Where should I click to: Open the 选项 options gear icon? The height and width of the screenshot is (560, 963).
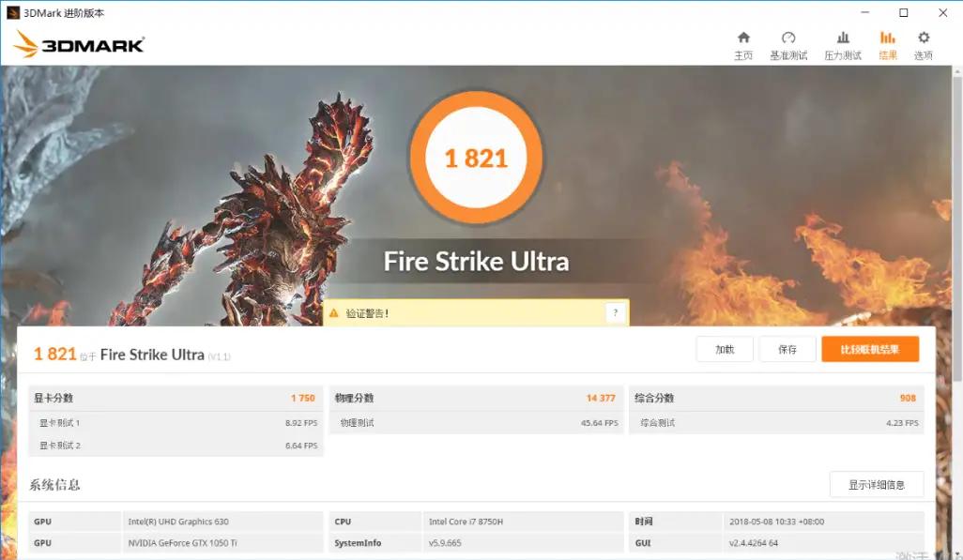924,38
